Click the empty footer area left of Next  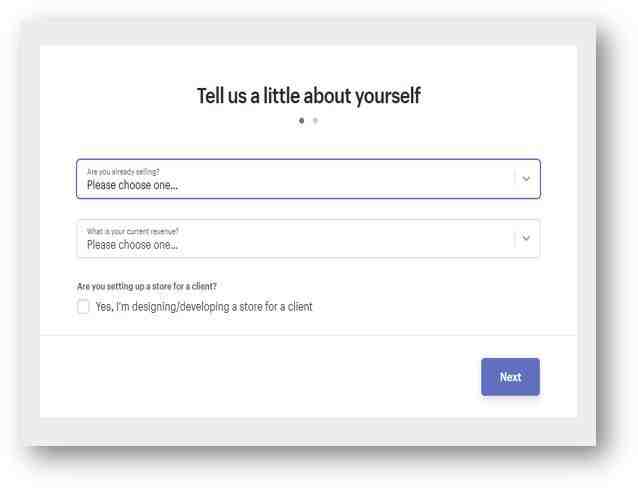260,377
